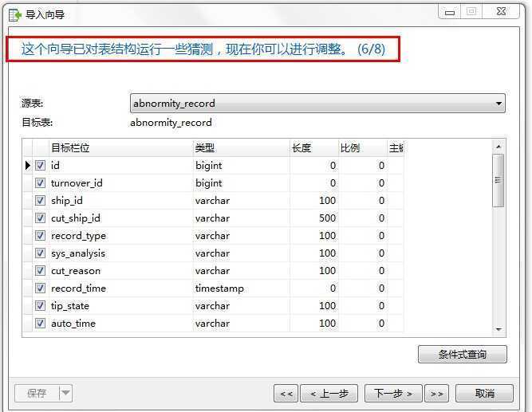Open the dropdown arrow beside 保存

point(66,393)
